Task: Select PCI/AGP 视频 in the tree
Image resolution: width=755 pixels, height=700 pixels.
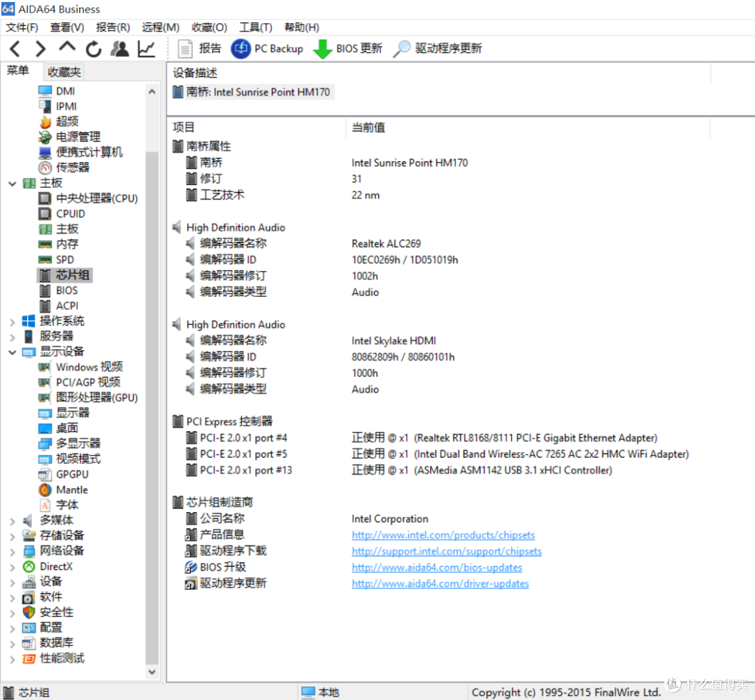Action: coord(80,382)
